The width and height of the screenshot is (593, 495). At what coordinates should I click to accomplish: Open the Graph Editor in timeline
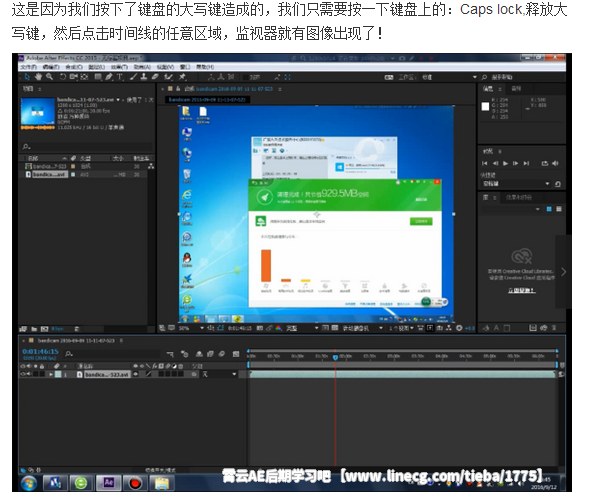coord(236,354)
